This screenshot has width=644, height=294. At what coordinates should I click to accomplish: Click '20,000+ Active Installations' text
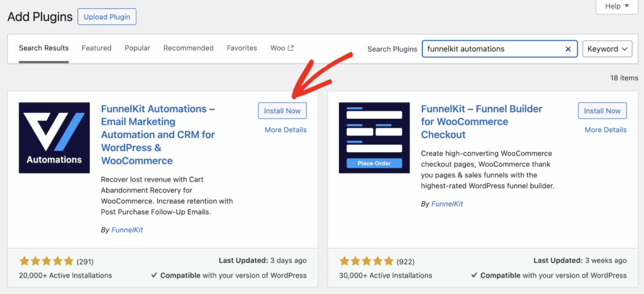(x=65, y=275)
